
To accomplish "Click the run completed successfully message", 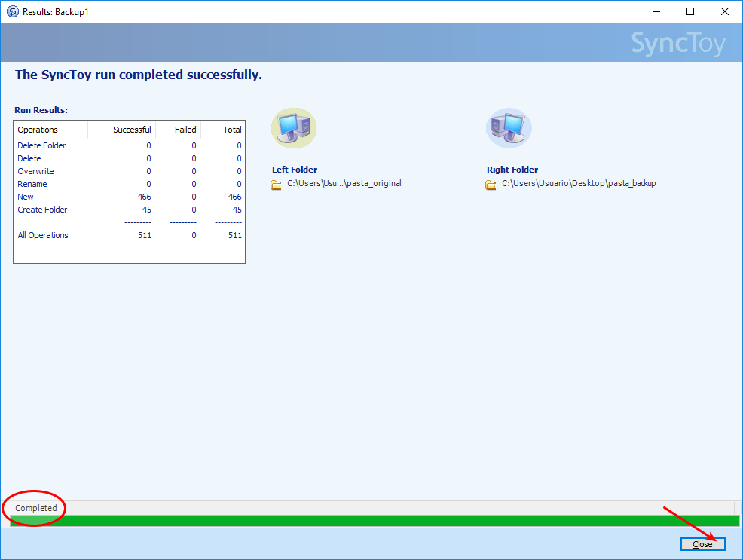I will (x=139, y=75).
